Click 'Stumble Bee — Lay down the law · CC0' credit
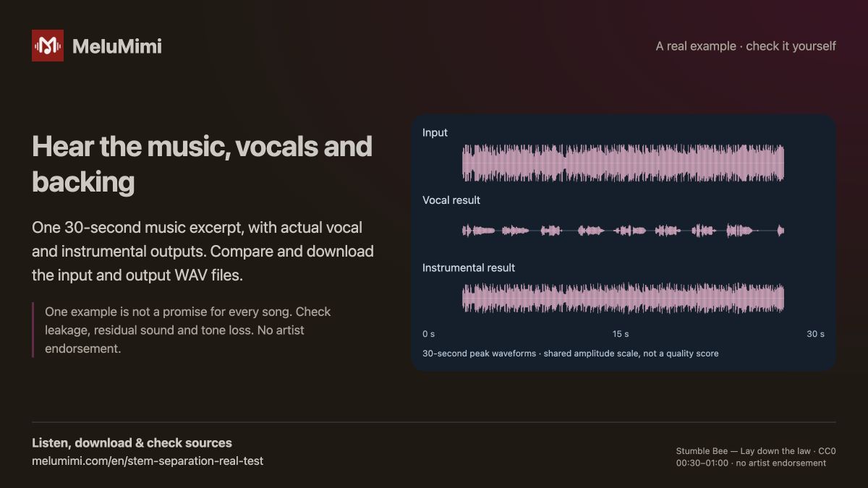868x488 pixels. click(x=756, y=451)
